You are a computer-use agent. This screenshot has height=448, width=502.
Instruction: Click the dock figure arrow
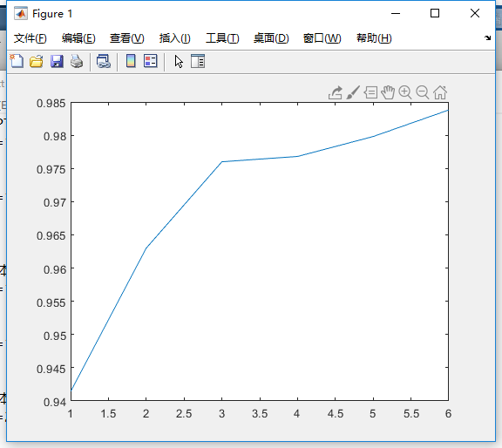(x=487, y=37)
